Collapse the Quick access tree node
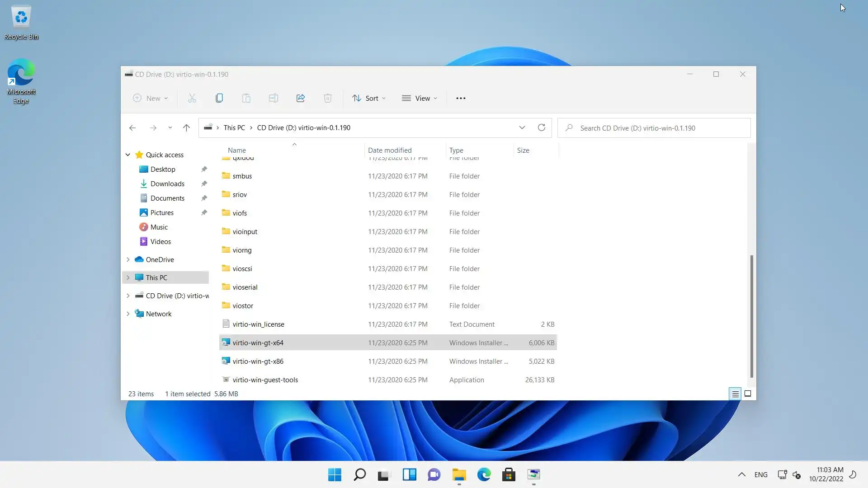 tap(128, 155)
